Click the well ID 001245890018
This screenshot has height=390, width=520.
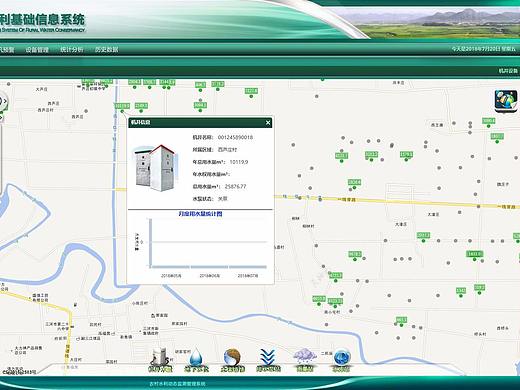[235, 137]
